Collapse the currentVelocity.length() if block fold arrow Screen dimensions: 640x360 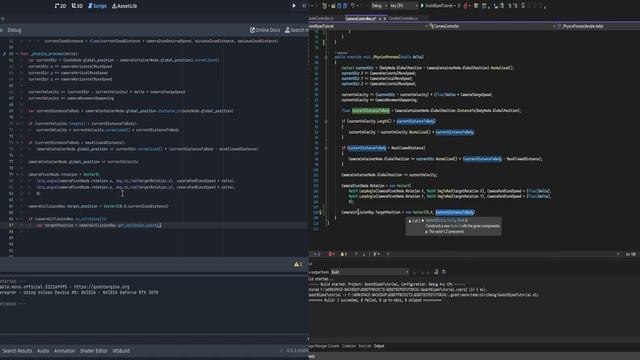18,123
